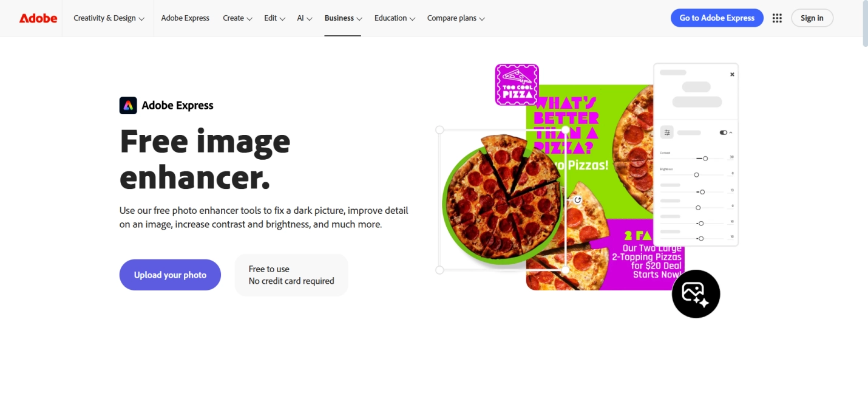Open the Business menu

point(343,18)
